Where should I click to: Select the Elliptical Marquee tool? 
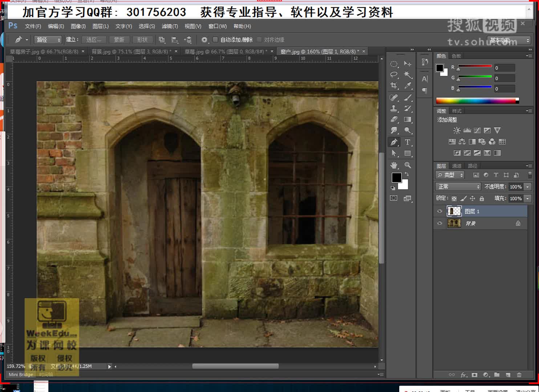[x=394, y=64]
